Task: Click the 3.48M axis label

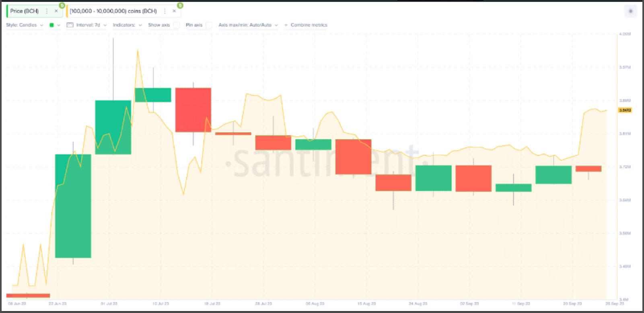Action: pos(625,266)
